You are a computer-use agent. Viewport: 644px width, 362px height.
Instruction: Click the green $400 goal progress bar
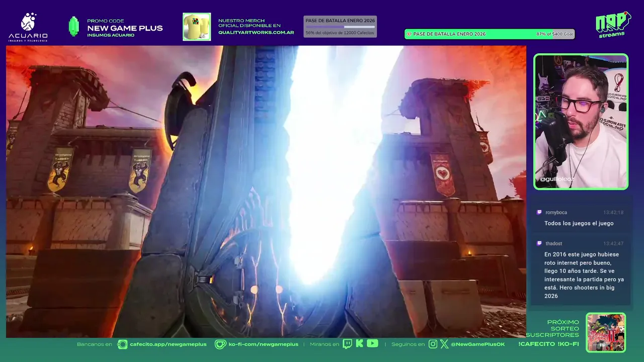490,34
